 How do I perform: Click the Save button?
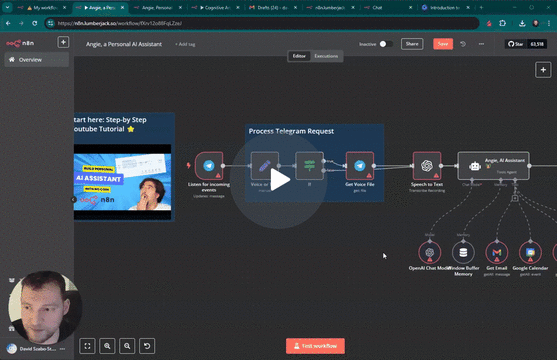pos(443,44)
